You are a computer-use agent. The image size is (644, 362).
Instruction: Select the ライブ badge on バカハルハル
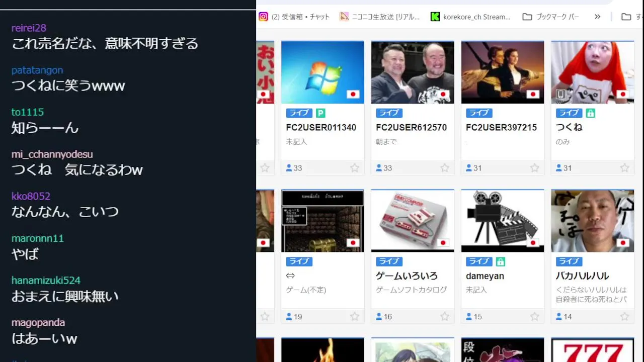(x=569, y=261)
